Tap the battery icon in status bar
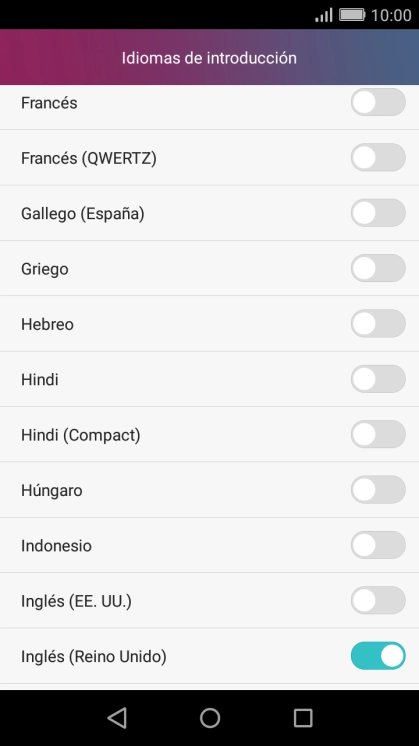The height and width of the screenshot is (746, 419). (352, 15)
